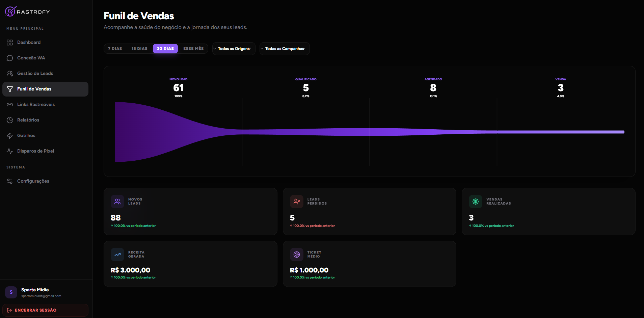
Task: Click the Conexão WA chat bubble icon
Action: 10,58
